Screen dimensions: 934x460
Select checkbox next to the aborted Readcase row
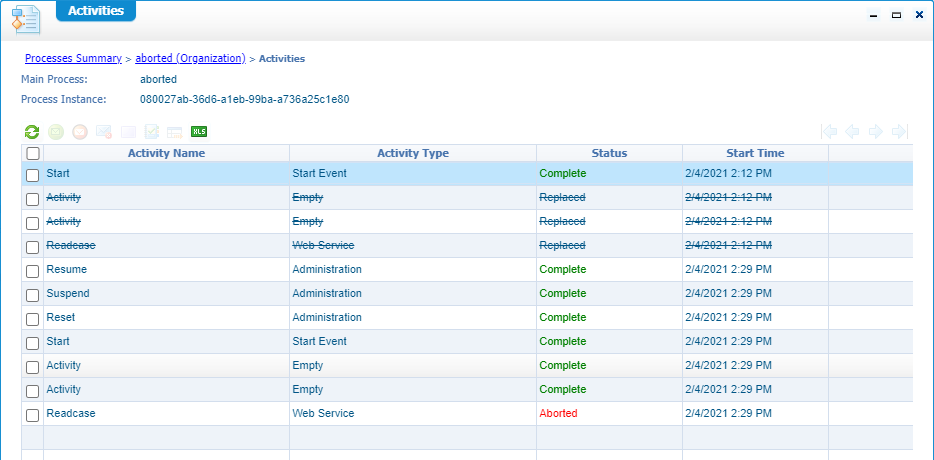(33, 415)
